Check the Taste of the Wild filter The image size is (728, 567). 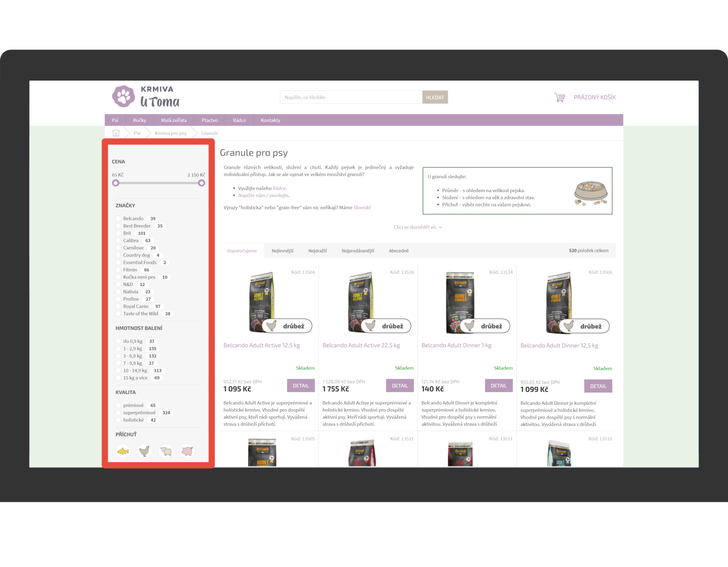[118, 314]
